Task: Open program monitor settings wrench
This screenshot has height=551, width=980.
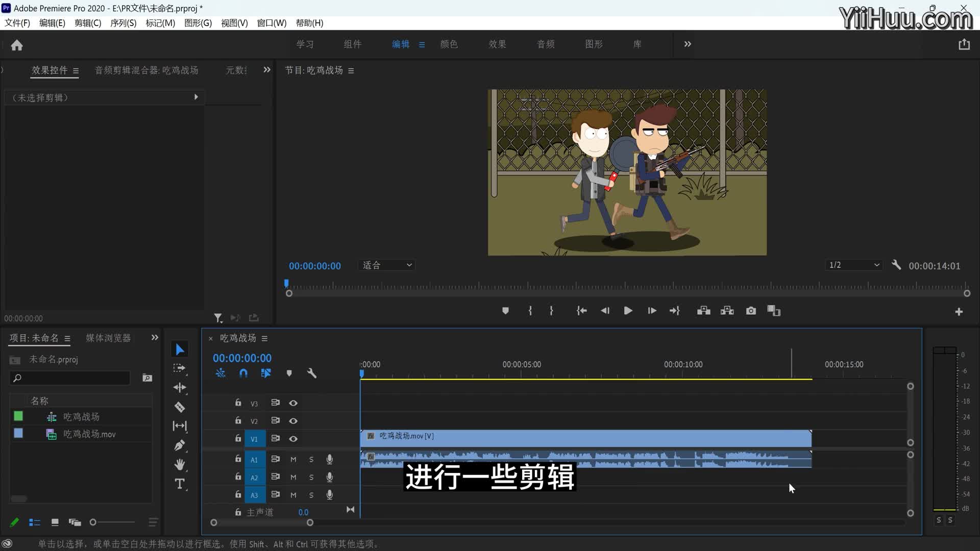Action: tap(896, 265)
